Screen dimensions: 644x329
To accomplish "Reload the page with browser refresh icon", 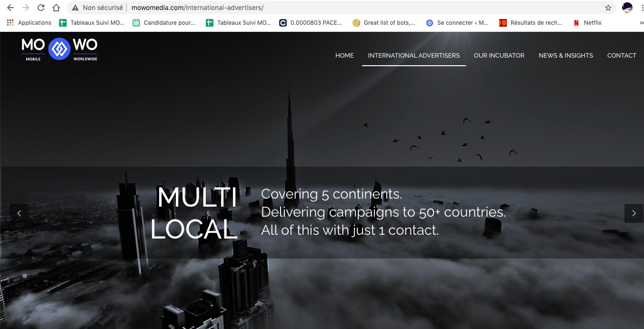I will [41, 8].
